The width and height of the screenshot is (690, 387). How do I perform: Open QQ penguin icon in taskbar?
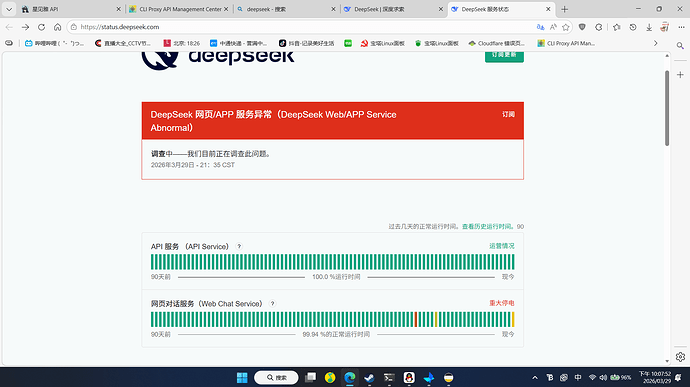pyautogui.click(x=409, y=378)
